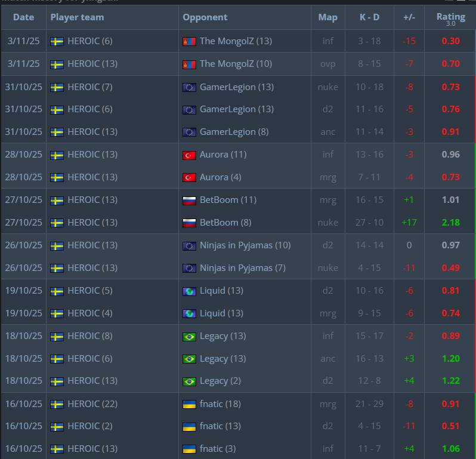Click the 1.20 rating value
Viewport: 476px width, 459px height.
tap(450, 359)
